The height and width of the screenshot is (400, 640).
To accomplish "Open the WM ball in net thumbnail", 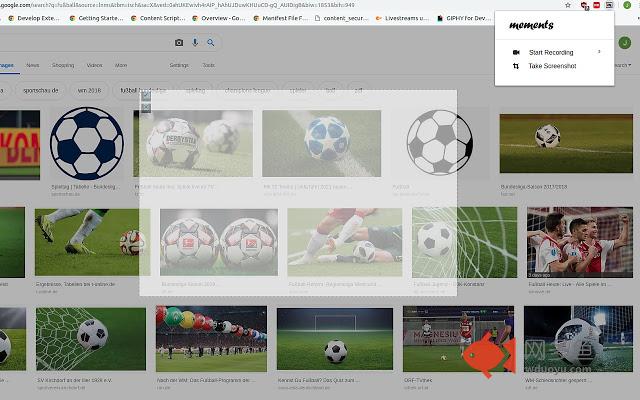I will tap(578, 339).
